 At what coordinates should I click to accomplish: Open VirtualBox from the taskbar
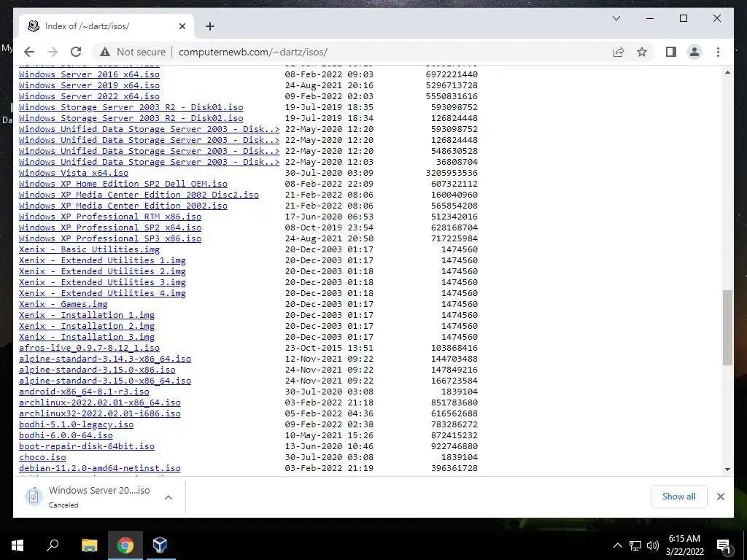(160, 545)
